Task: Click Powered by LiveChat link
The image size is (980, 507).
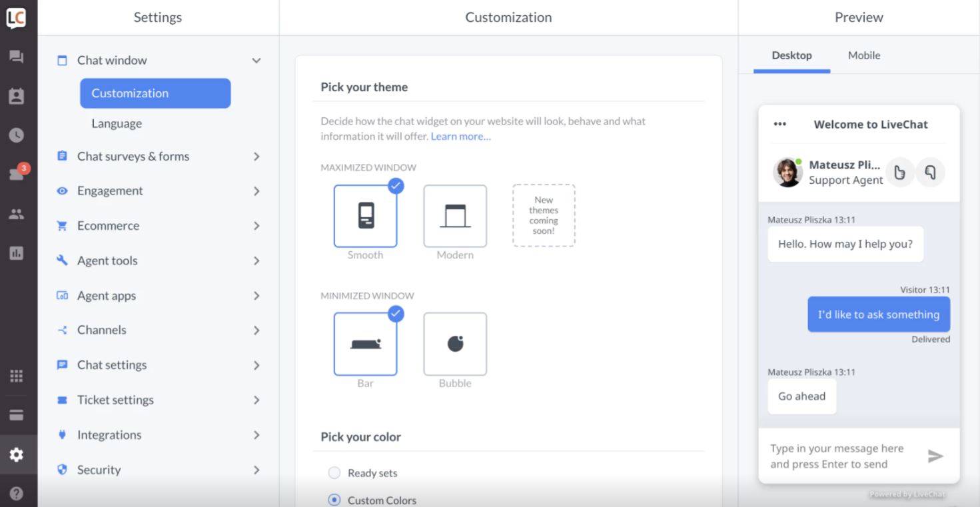Action: (x=907, y=494)
